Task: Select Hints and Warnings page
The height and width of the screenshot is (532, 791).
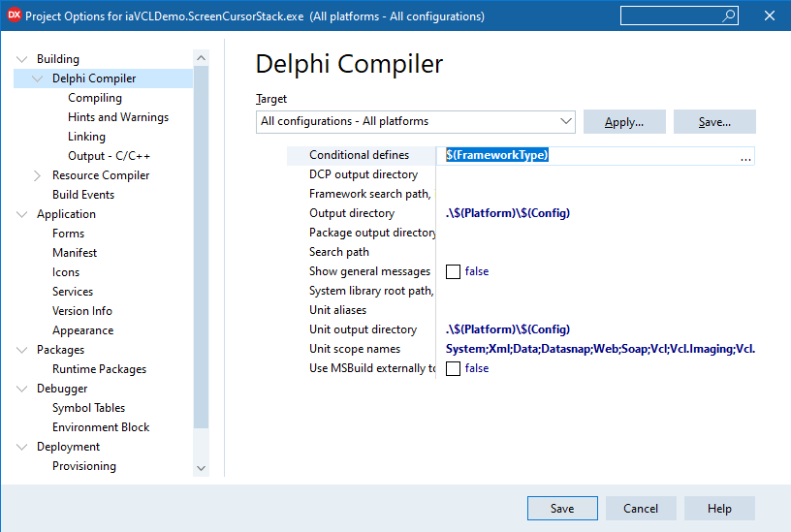Action: (x=118, y=117)
